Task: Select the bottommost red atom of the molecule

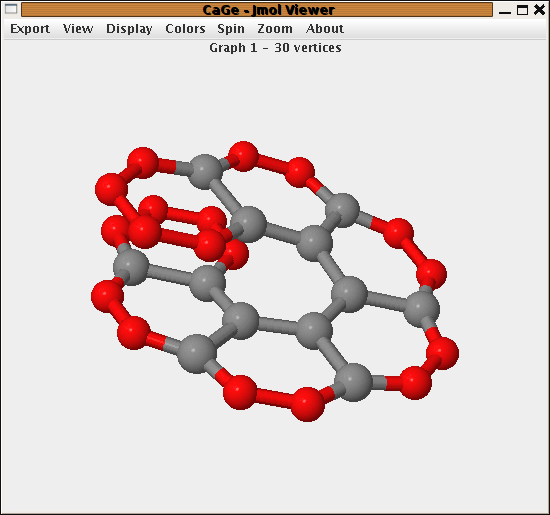Action: [x=308, y=404]
